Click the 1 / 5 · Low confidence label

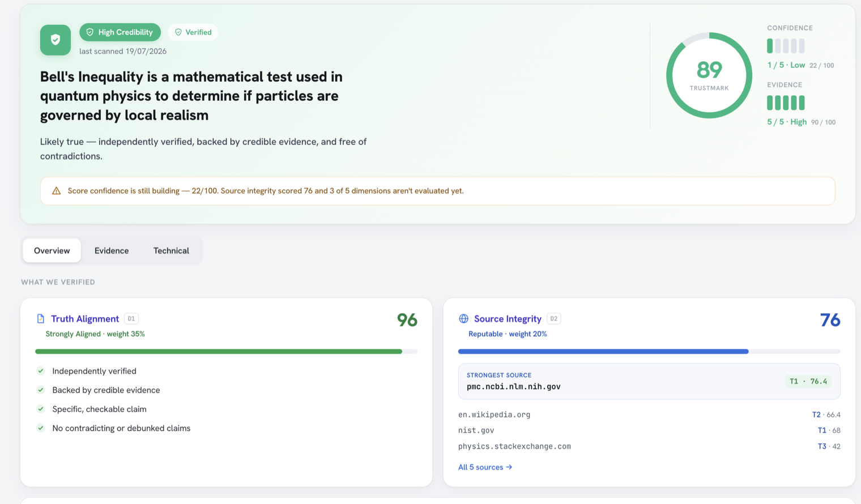tap(786, 65)
